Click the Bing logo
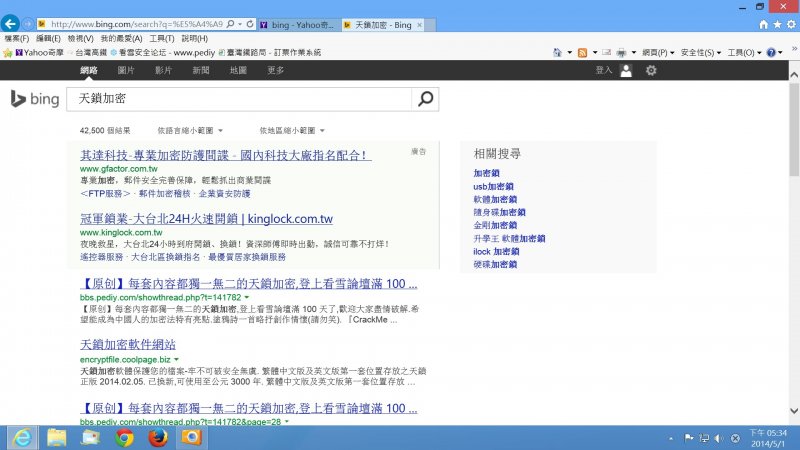The image size is (800, 450). tap(35, 98)
